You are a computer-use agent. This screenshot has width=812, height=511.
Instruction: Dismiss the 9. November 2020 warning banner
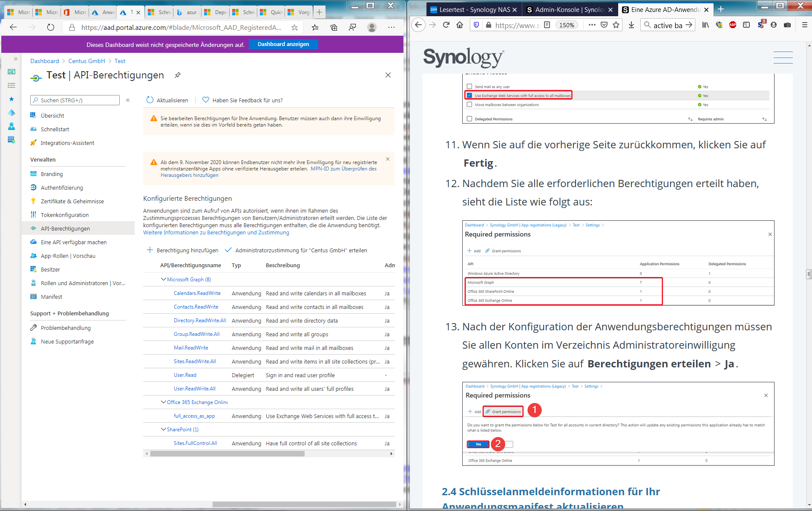(x=388, y=159)
